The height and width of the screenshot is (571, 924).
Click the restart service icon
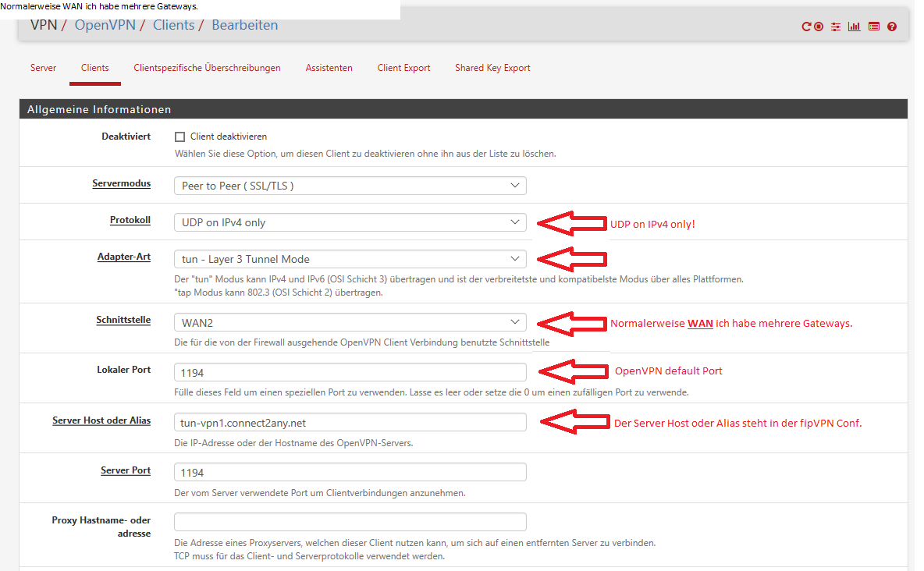pos(806,27)
